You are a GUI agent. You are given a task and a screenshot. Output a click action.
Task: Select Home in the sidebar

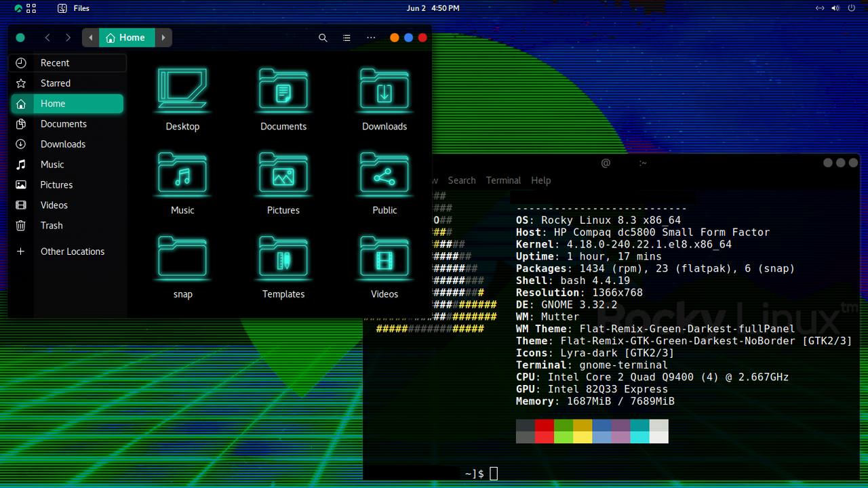(x=68, y=104)
